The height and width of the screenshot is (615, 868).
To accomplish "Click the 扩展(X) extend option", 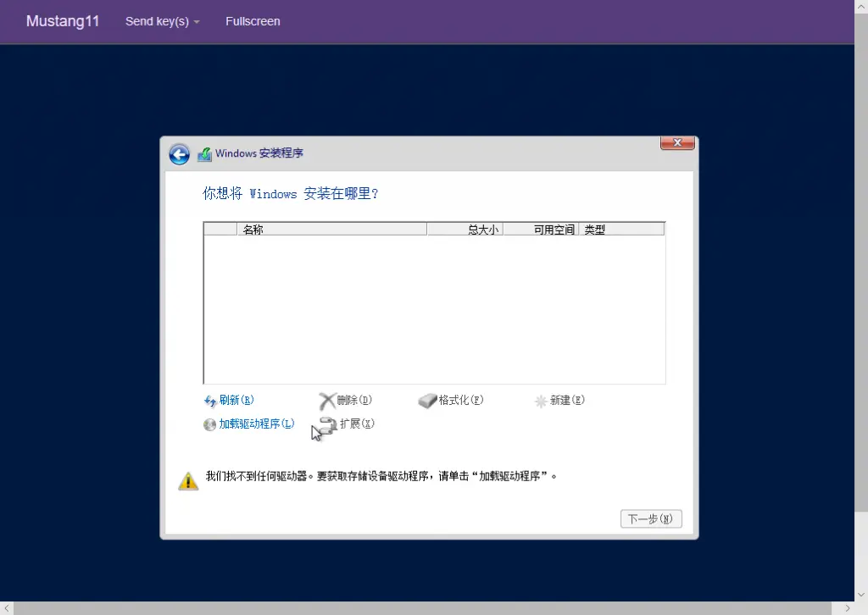I will 357,424.
